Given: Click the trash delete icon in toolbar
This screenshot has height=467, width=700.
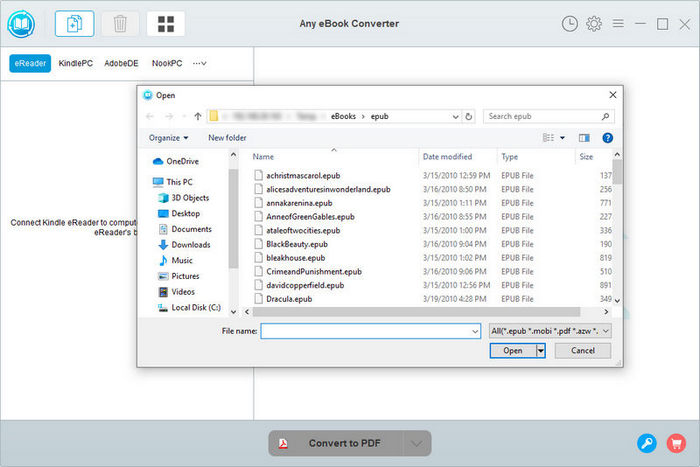Looking at the screenshot, I should pos(120,23).
